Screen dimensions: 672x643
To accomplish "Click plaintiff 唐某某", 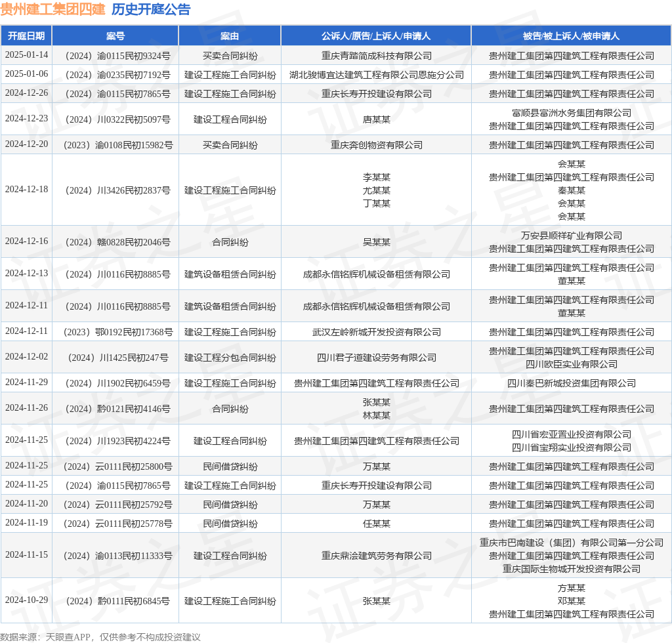I will [376, 119].
